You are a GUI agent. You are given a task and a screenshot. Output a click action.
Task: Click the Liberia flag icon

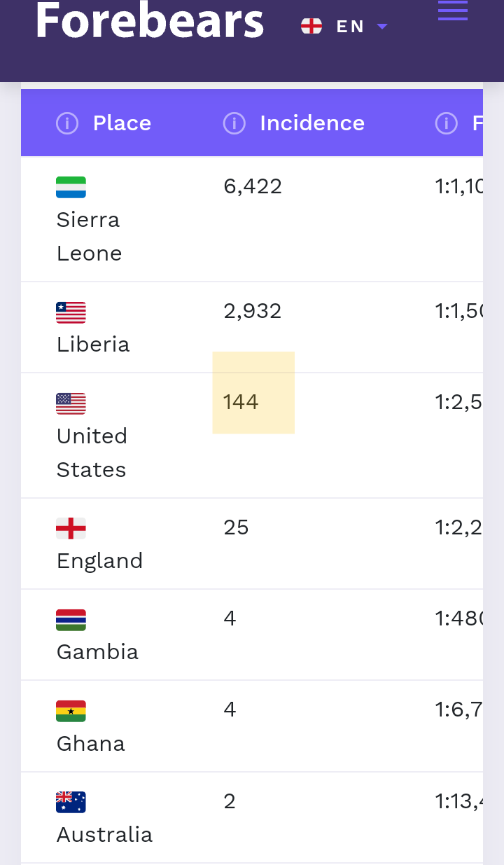[71, 312]
